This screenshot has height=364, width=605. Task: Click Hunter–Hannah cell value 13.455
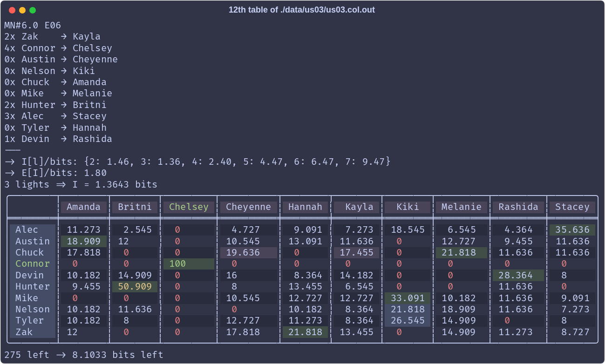305,287
